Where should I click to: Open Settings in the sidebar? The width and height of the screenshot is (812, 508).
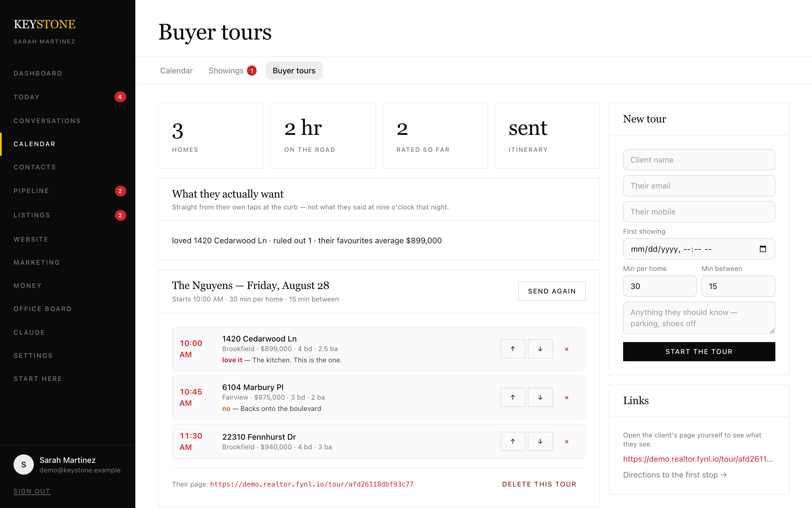68,356
